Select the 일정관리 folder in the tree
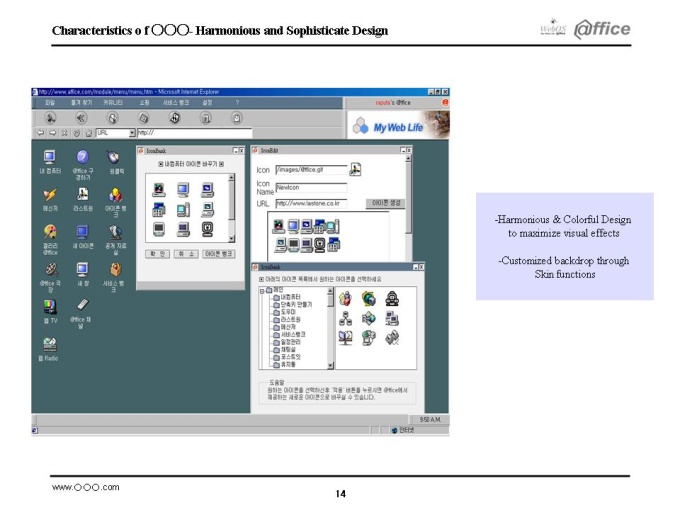The image size is (680, 510). [287, 342]
